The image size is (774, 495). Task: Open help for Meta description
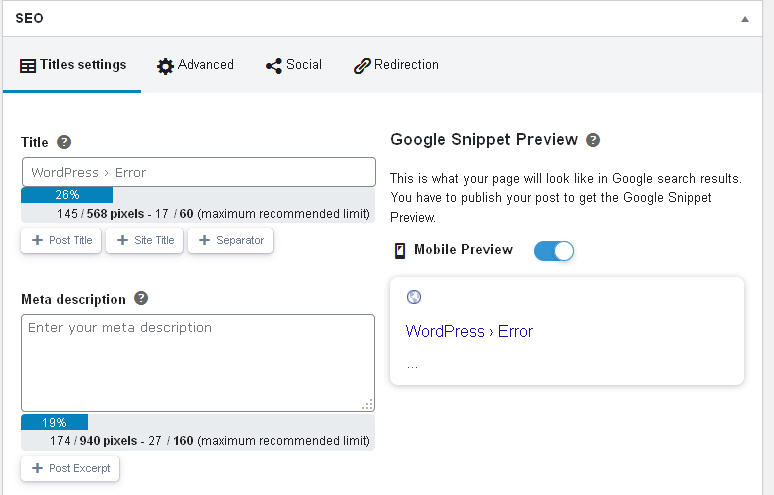pos(141,298)
